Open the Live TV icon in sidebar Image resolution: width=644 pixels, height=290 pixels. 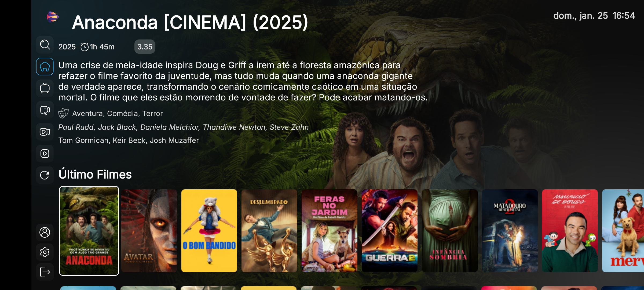tap(45, 88)
